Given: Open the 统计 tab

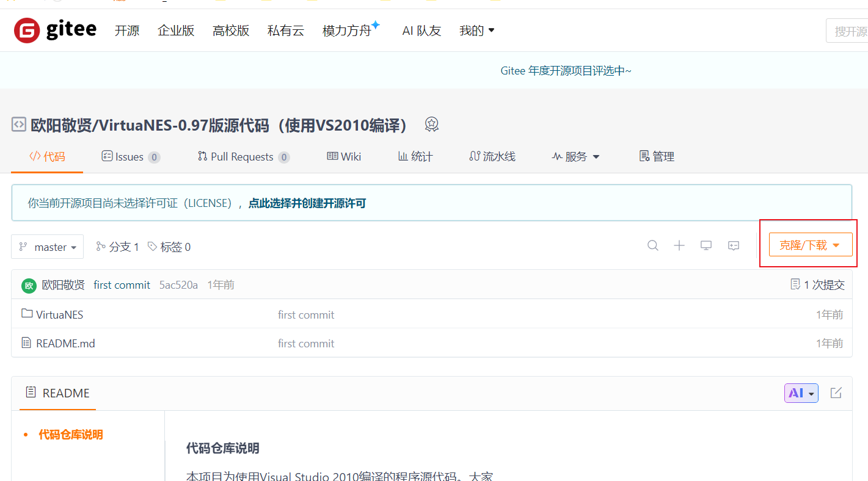Looking at the screenshot, I should 415,156.
